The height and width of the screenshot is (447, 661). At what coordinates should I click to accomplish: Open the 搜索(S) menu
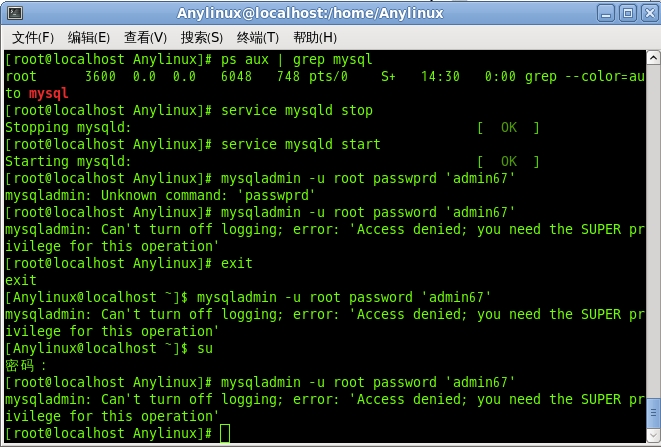202,38
